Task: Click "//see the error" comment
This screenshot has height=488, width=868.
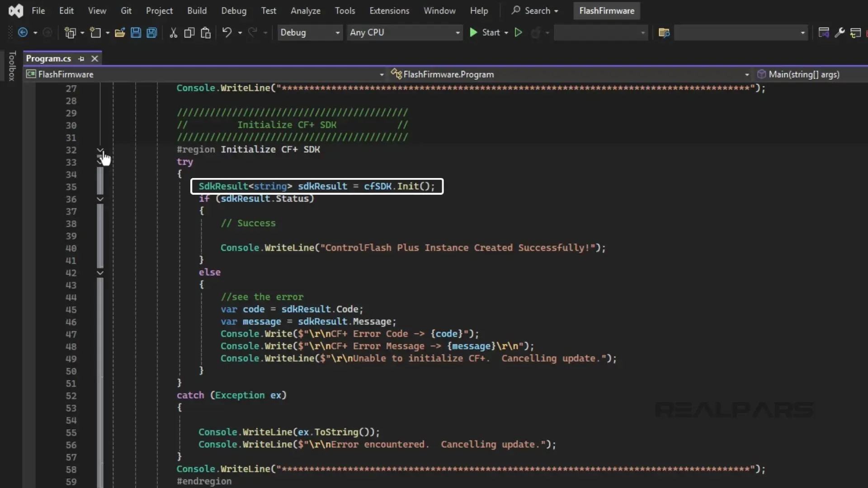Action: click(262, 297)
